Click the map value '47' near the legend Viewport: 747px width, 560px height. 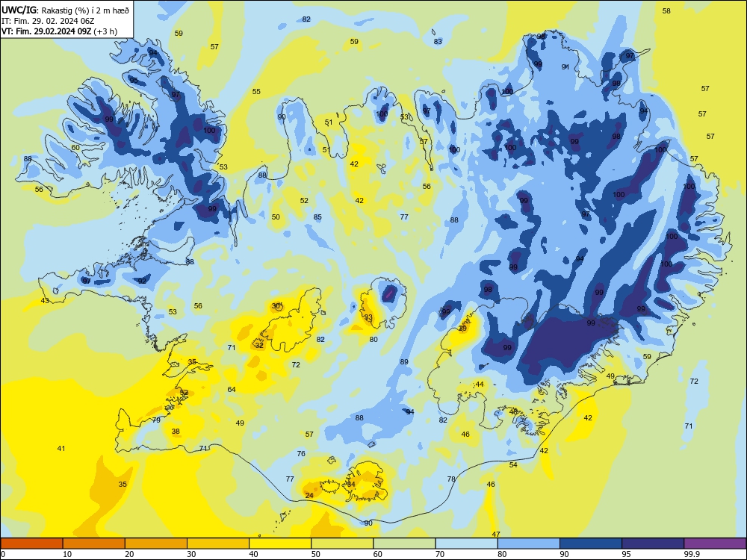pyautogui.click(x=496, y=535)
